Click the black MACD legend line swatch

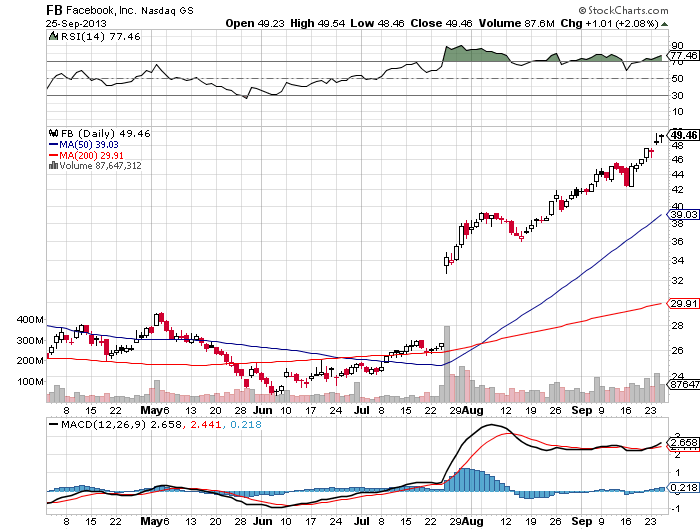(54, 424)
